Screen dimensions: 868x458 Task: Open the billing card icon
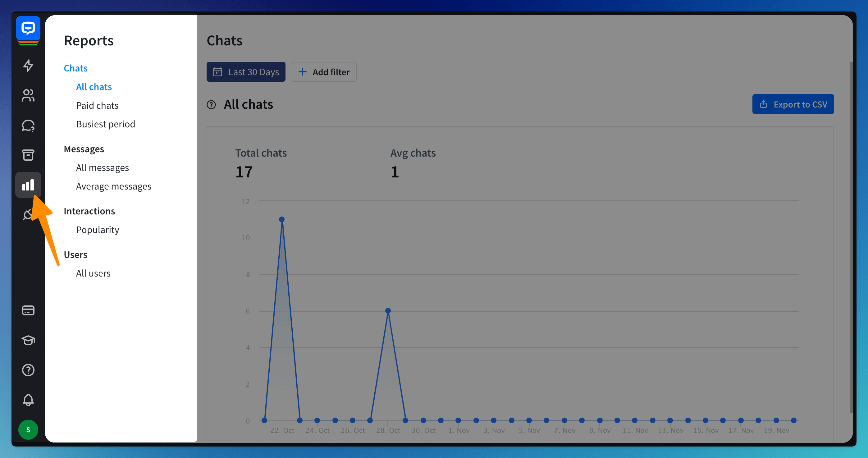coord(28,310)
